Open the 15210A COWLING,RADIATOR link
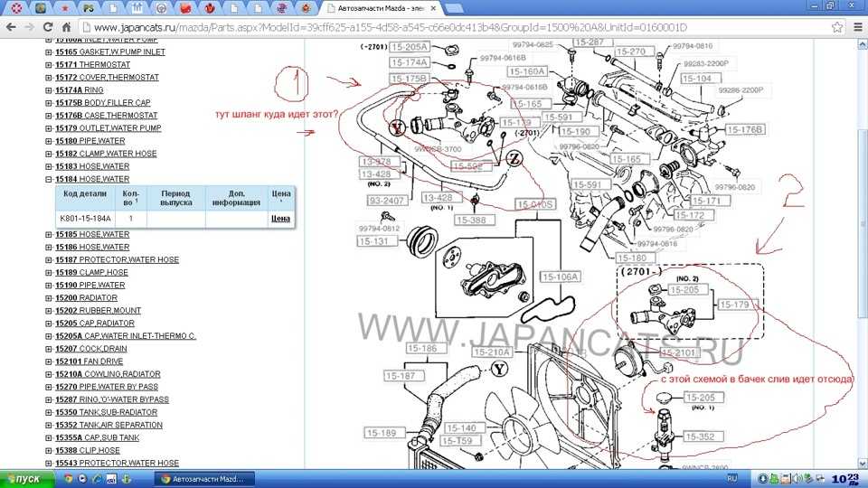 coord(108,374)
